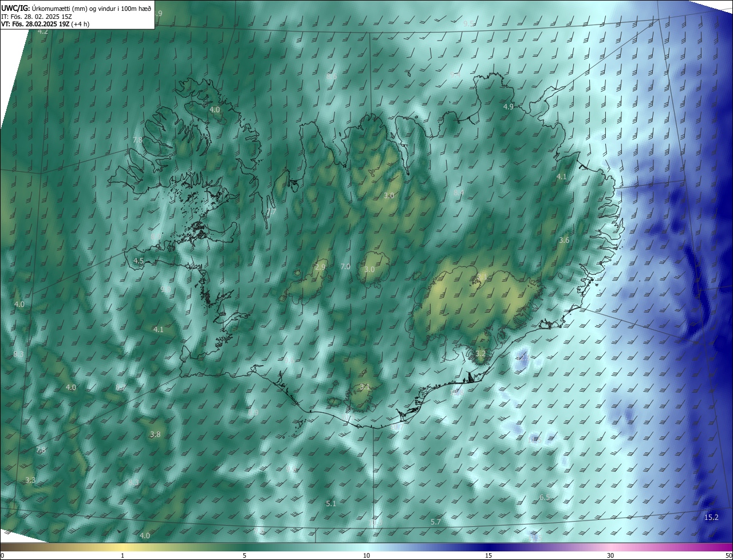Click the 4.2 value below the title box
Image resolution: width=733 pixels, height=560 pixels.
point(43,31)
